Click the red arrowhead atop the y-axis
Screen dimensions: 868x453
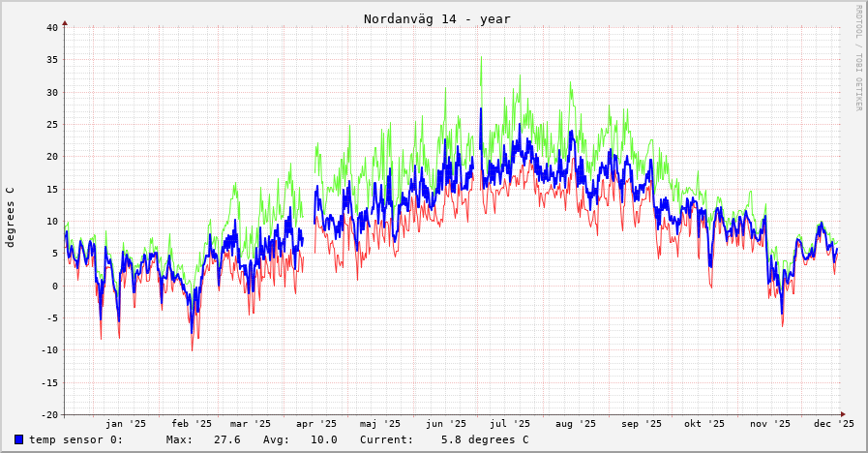click(x=65, y=22)
